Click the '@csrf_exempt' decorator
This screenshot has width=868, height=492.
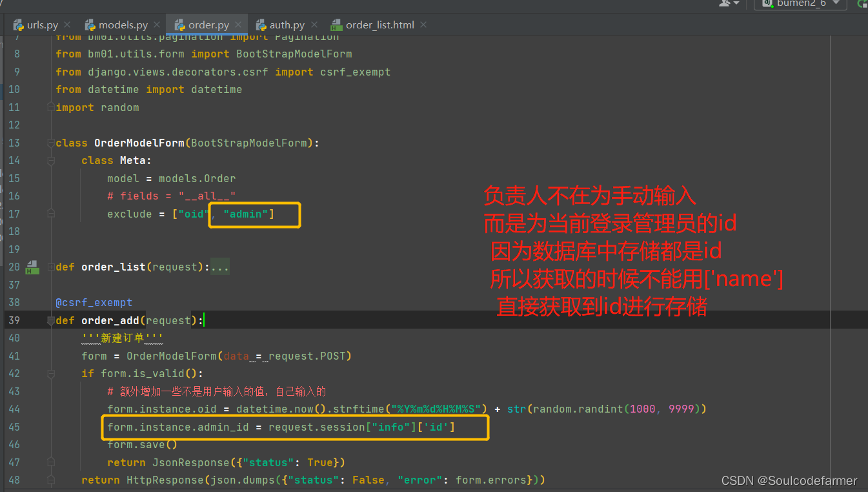(x=94, y=303)
